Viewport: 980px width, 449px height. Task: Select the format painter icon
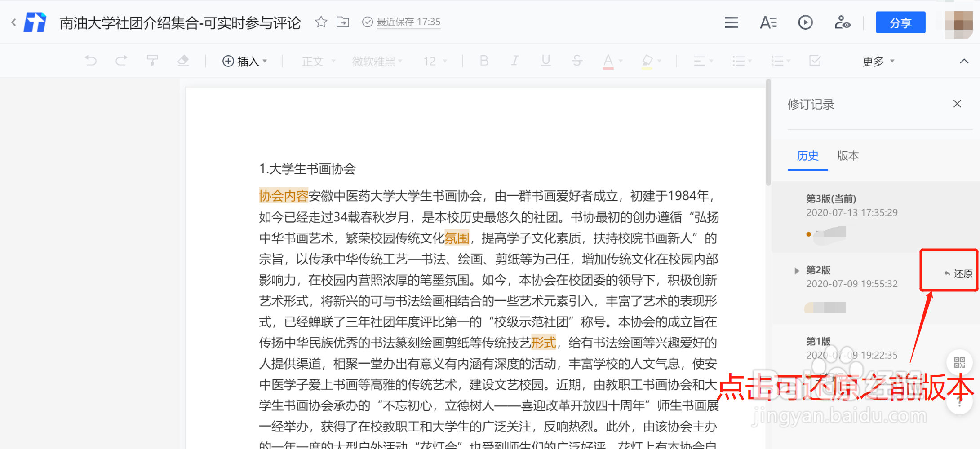pyautogui.click(x=152, y=61)
